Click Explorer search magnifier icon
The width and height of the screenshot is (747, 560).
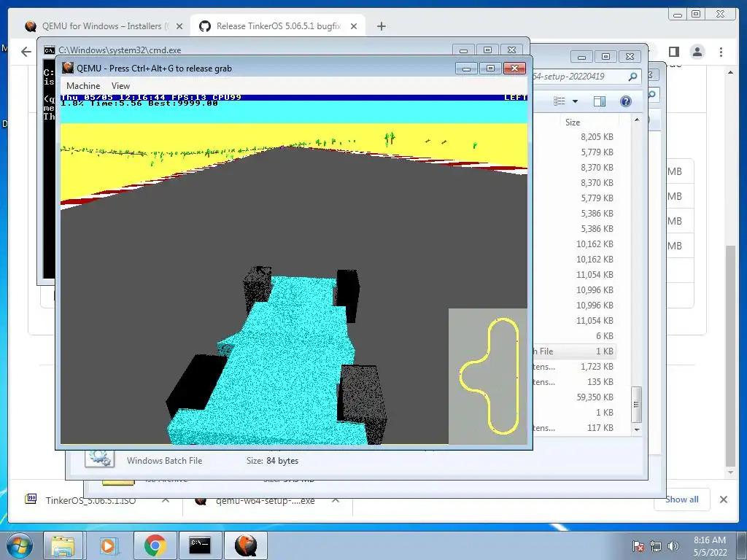click(632, 76)
